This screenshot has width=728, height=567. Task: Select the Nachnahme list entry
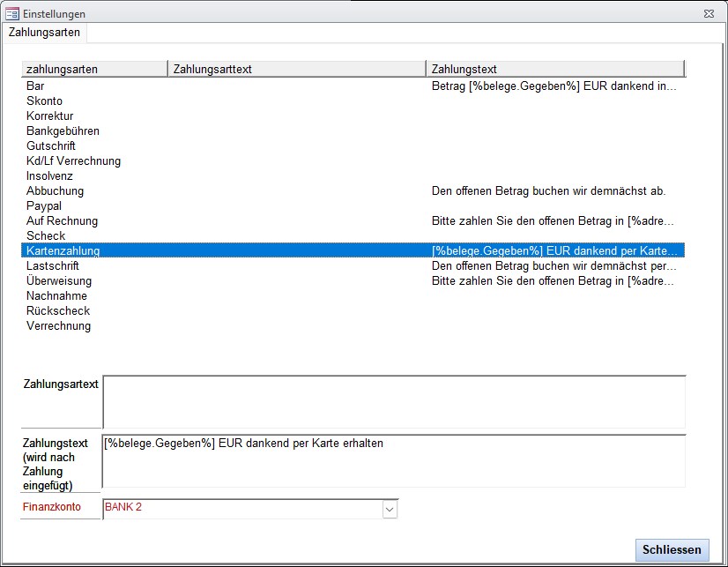point(58,296)
